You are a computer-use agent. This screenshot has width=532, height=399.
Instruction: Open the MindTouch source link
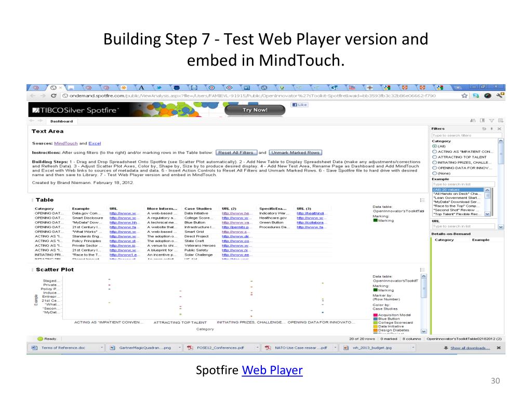coord(66,143)
